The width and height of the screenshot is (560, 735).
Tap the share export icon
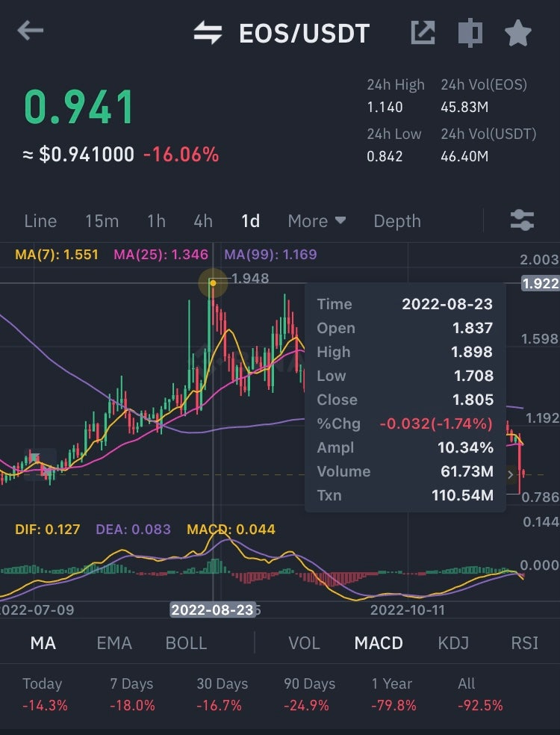(x=423, y=33)
